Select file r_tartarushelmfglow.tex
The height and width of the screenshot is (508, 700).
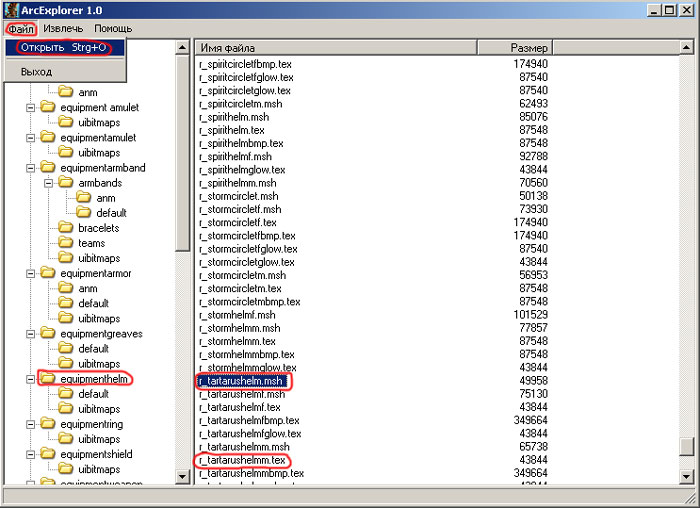[x=250, y=433]
